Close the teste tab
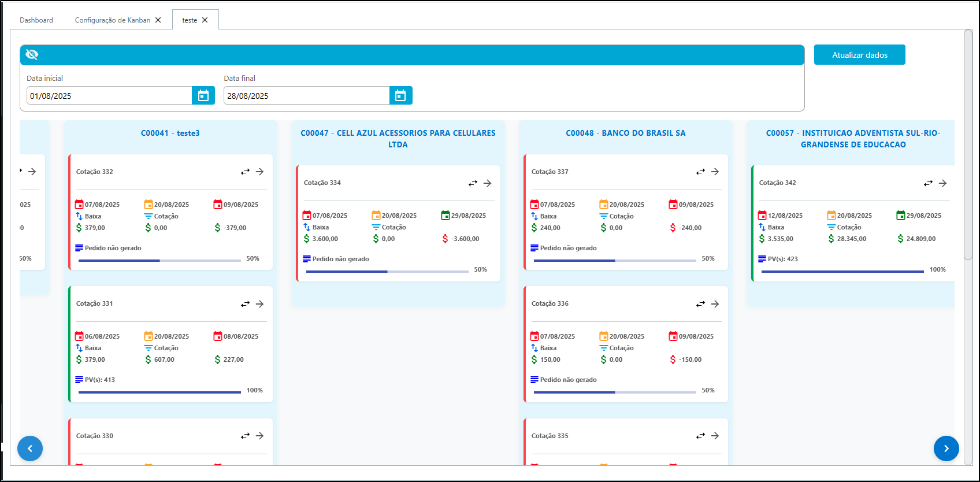 205,20
